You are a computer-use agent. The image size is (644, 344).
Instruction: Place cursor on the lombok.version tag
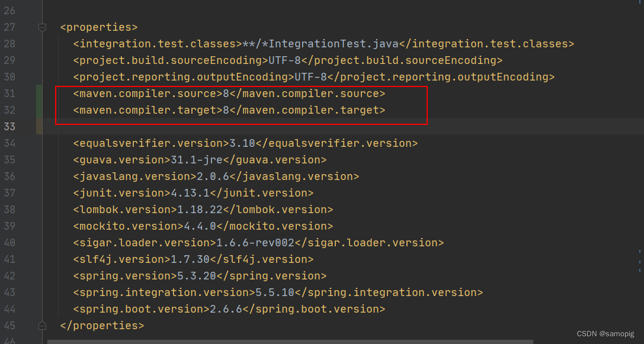click(x=124, y=209)
